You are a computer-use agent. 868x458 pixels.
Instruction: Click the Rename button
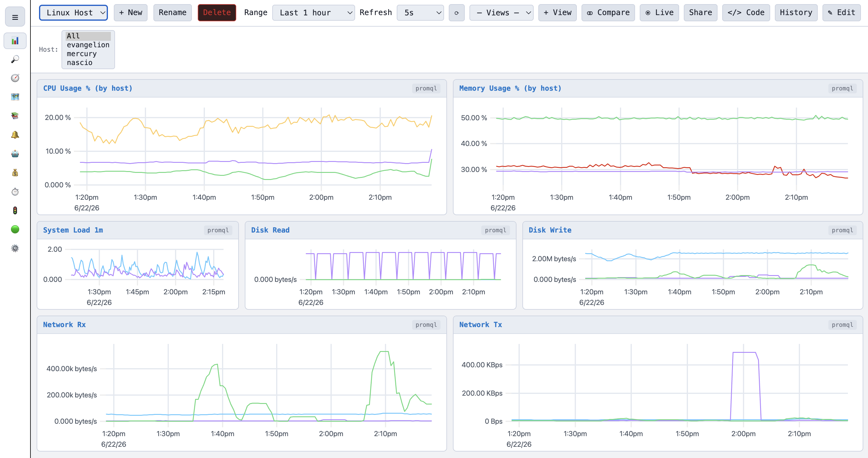(173, 13)
